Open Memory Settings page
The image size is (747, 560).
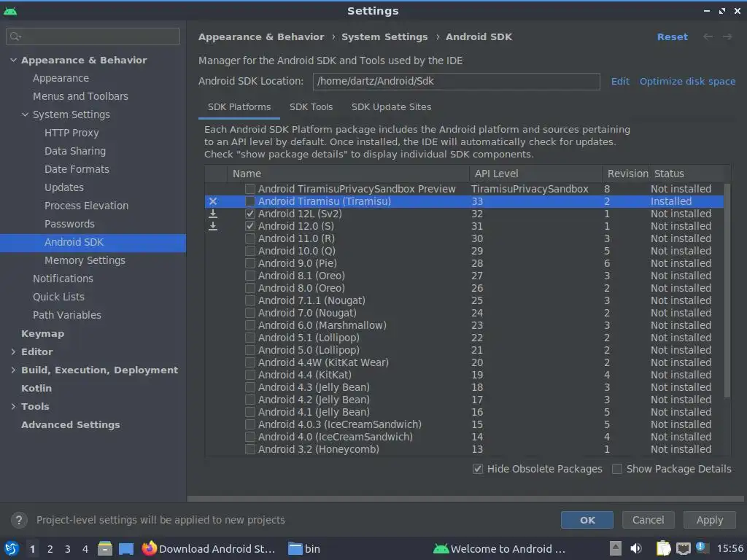tap(85, 260)
